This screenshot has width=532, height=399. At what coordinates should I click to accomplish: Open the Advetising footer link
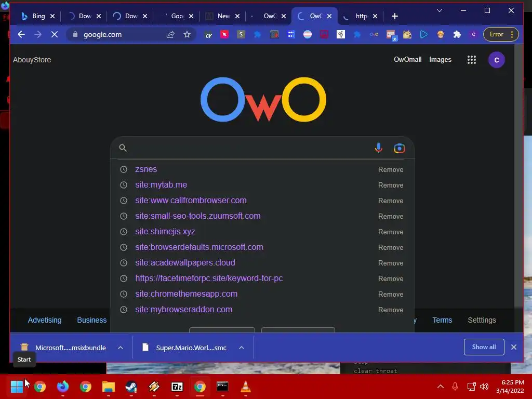45,320
